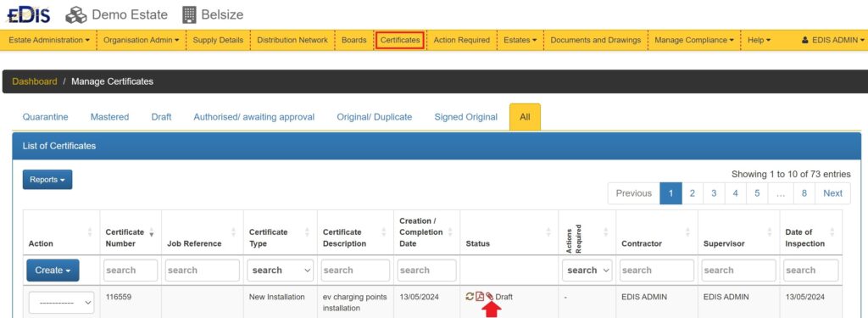Click the Belsize building icon
Viewport: 868px width, 318px height.
189,15
